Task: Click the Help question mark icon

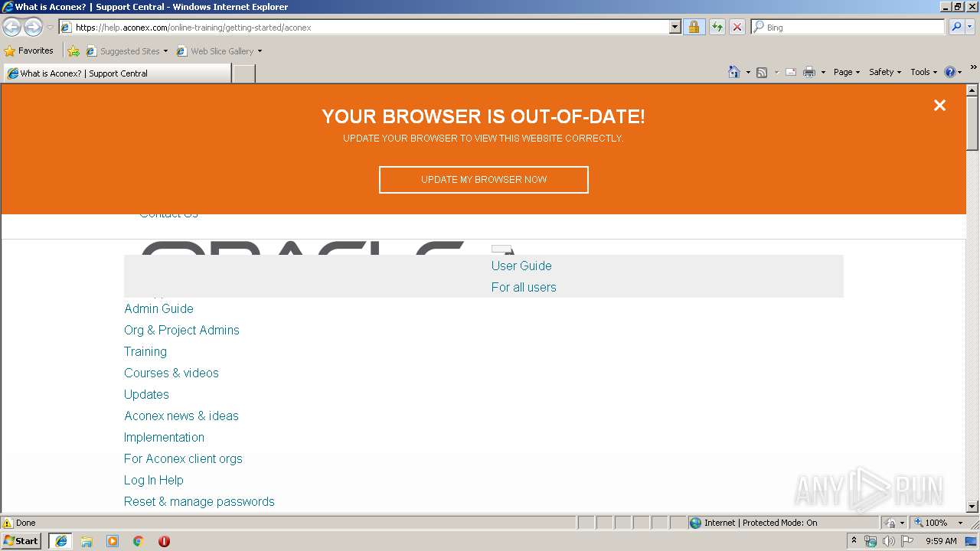Action: tap(950, 72)
